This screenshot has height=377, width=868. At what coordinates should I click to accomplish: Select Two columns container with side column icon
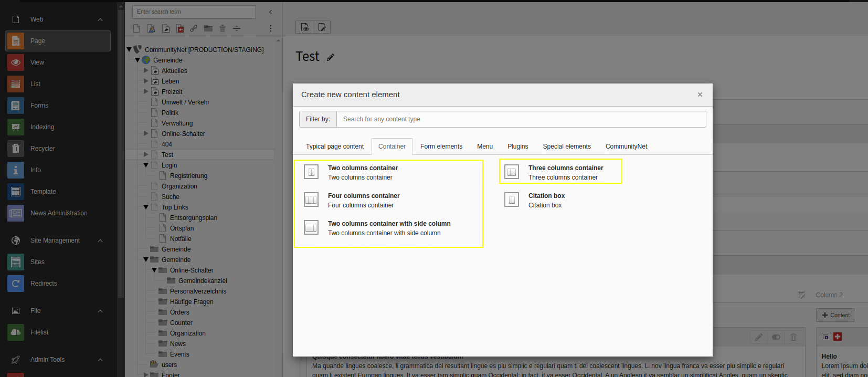tap(311, 227)
